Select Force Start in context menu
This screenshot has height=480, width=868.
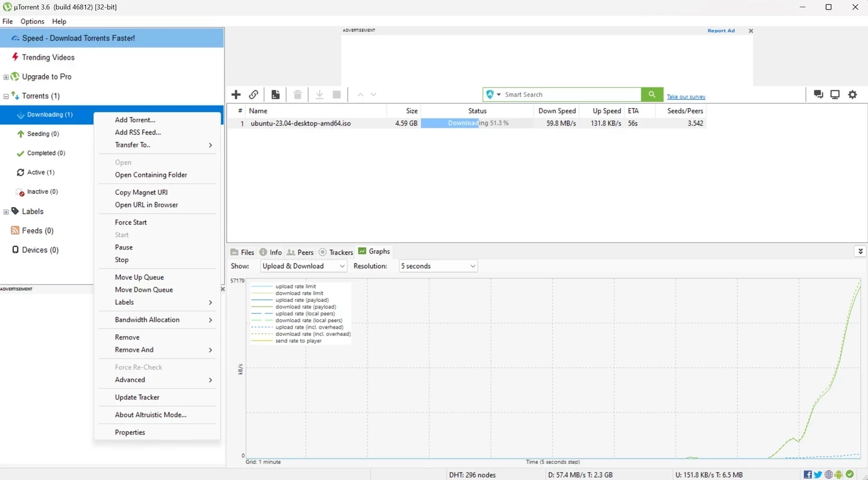[131, 222]
